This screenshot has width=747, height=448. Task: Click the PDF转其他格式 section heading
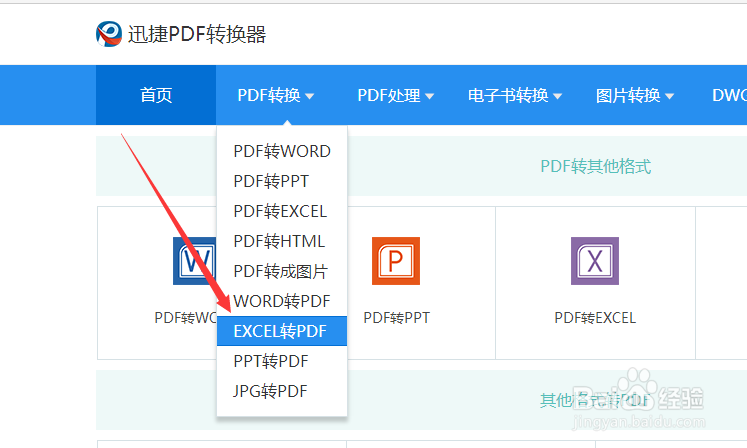click(596, 166)
